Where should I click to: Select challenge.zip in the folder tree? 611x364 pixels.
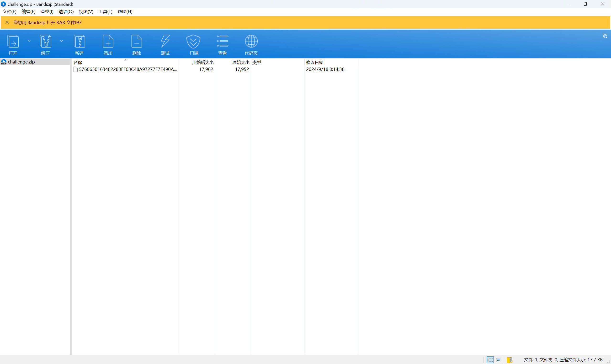35,62
